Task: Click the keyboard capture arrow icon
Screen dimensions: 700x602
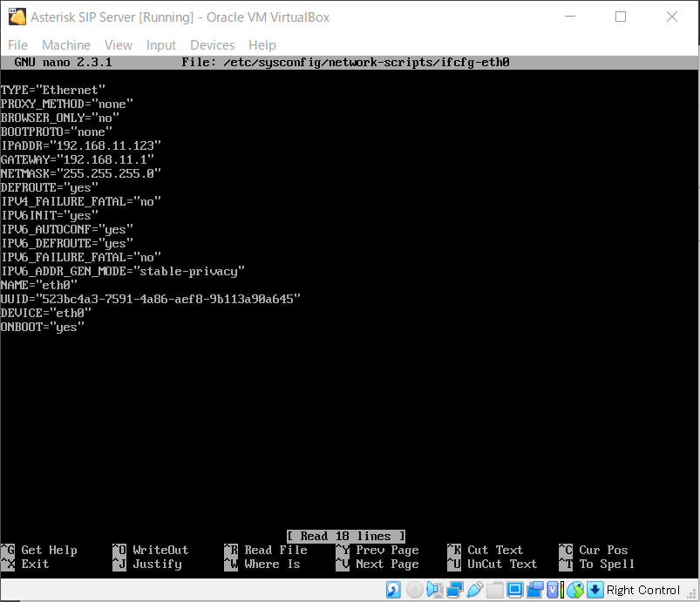Action: (595, 590)
